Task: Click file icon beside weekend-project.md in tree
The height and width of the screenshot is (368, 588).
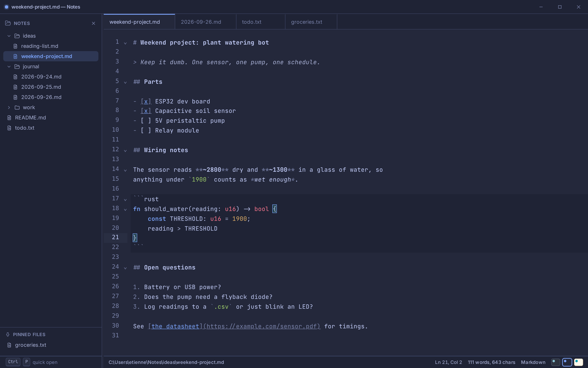Action: [x=15, y=56]
